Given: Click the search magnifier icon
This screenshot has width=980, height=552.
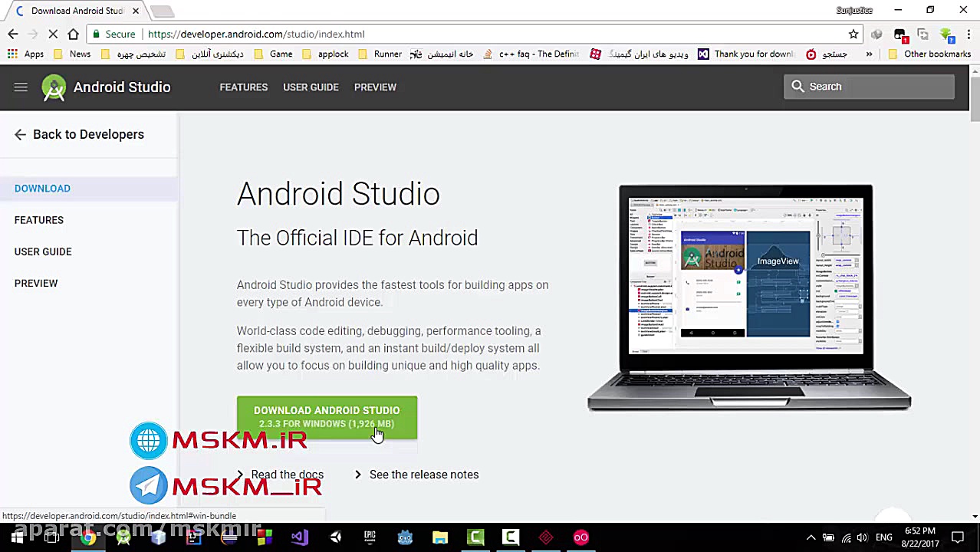Looking at the screenshot, I should click(x=797, y=87).
